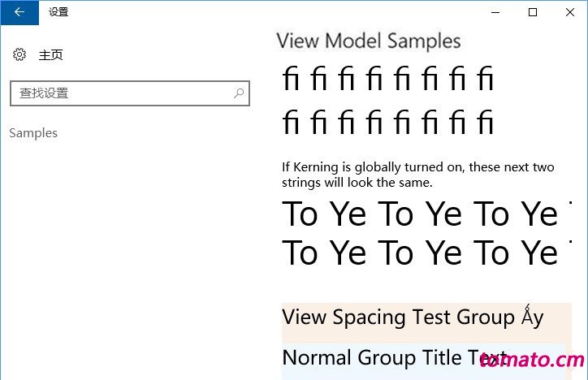Select Normal Group Title Text item
Image resolution: width=588 pixels, height=380 pixels.
tap(394, 357)
